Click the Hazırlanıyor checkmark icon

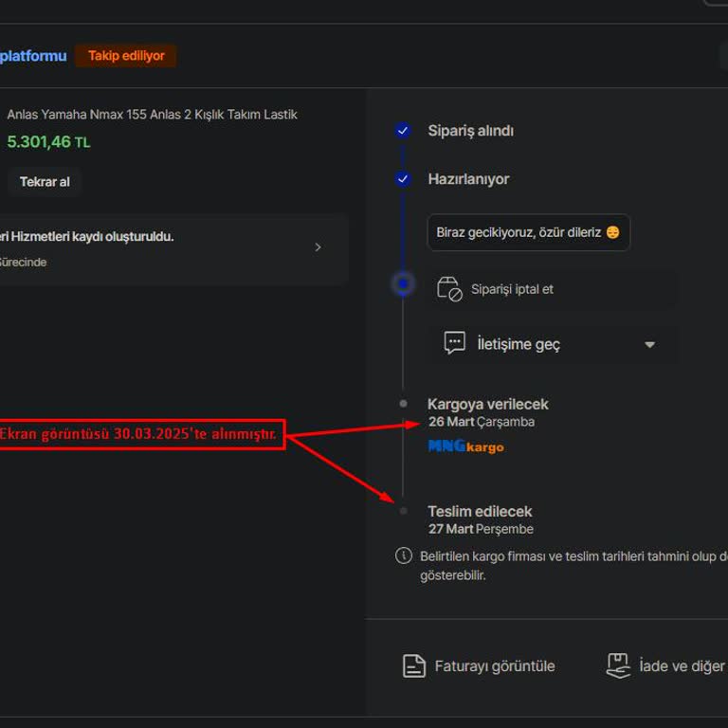pos(403,179)
